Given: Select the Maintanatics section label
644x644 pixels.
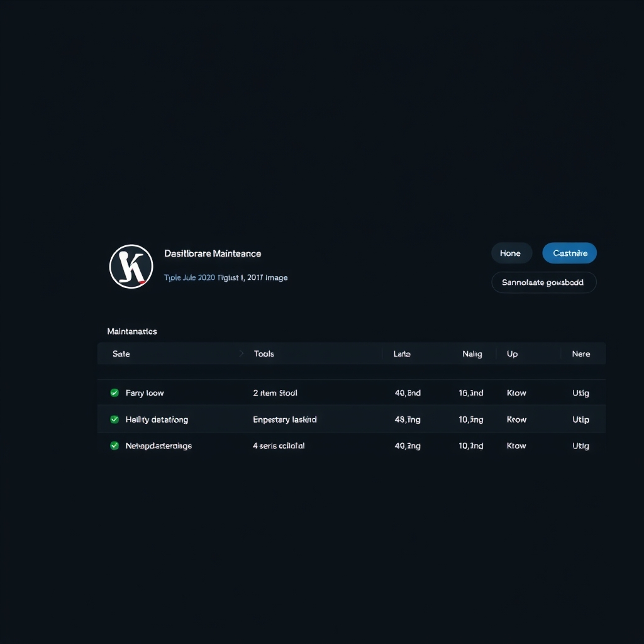Looking at the screenshot, I should [x=131, y=331].
